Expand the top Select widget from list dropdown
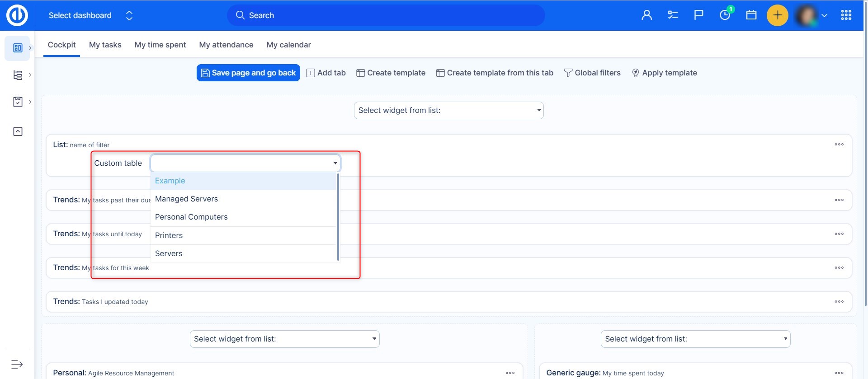 pos(448,111)
